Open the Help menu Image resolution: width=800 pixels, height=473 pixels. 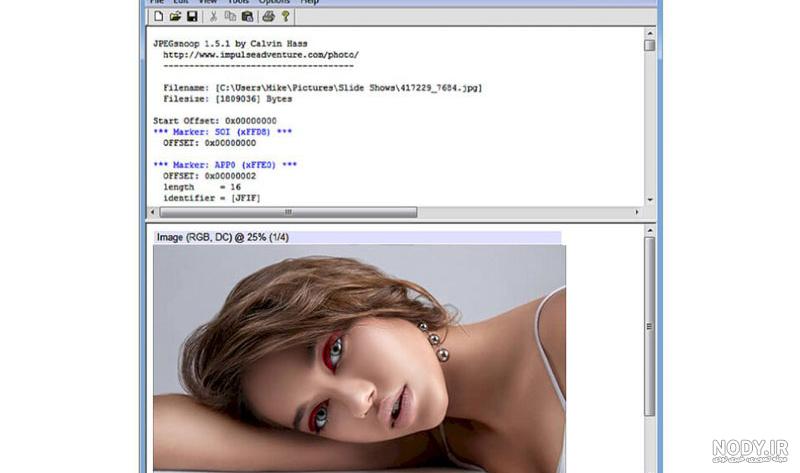coord(309,2)
